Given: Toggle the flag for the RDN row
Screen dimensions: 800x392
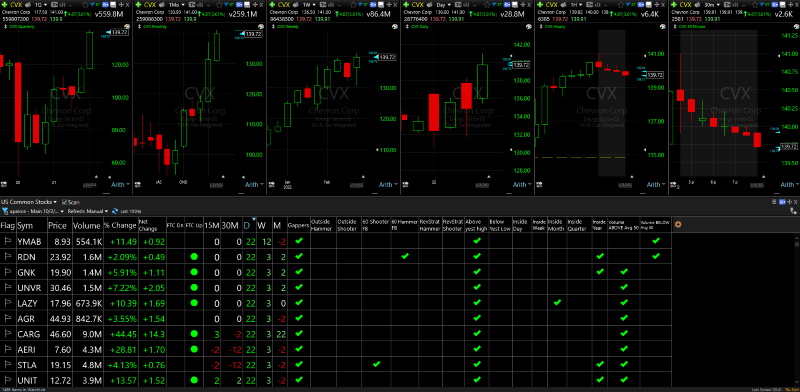Looking at the screenshot, I should (x=8, y=257).
